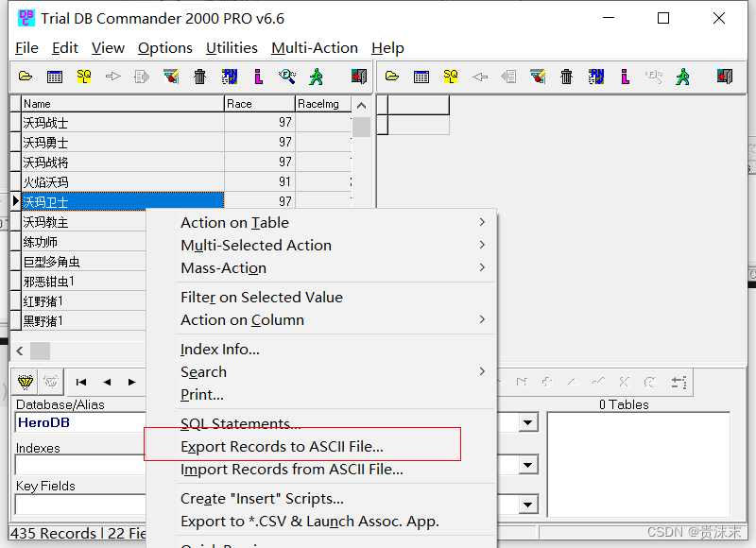Click table grid icon in left panel toolbar

pos(55,77)
